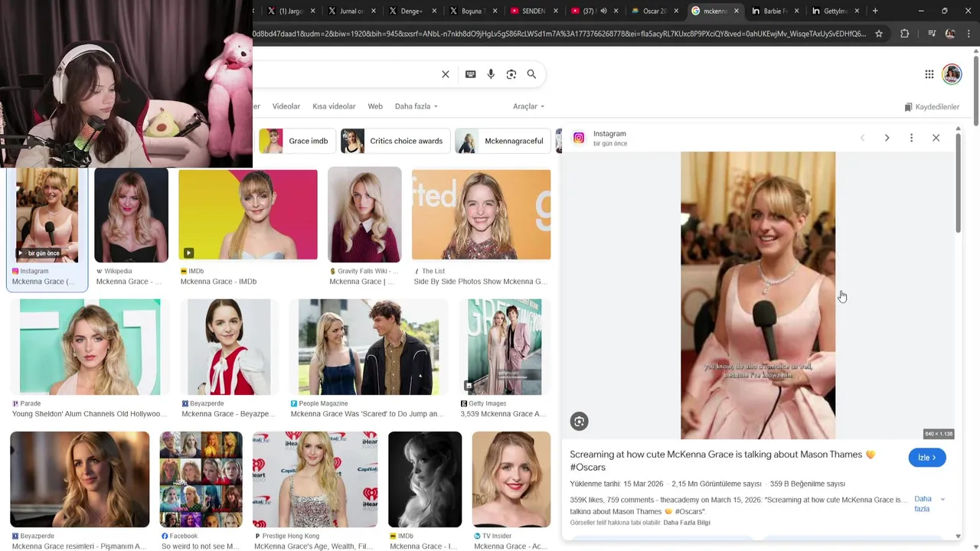The image size is (980, 551).
Task: Click the Chrome profile avatar in toolbar
Action: tap(950, 34)
